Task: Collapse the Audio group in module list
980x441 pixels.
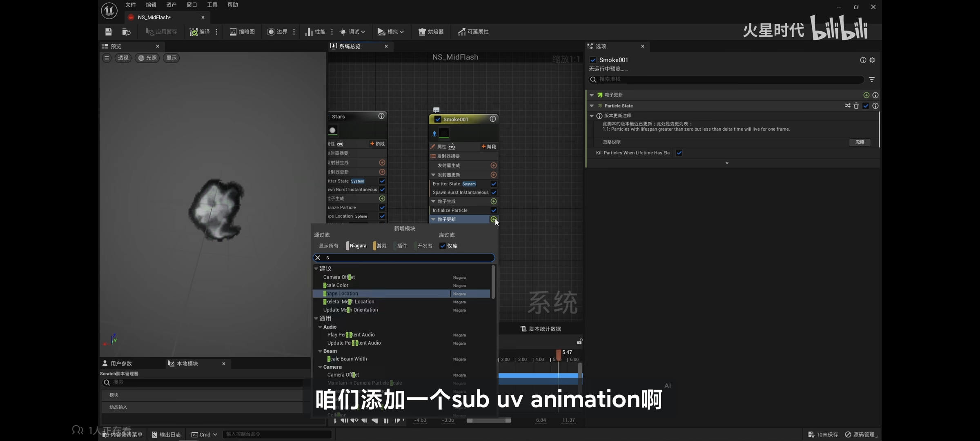Action: pyautogui.click(x=320, y=327)
